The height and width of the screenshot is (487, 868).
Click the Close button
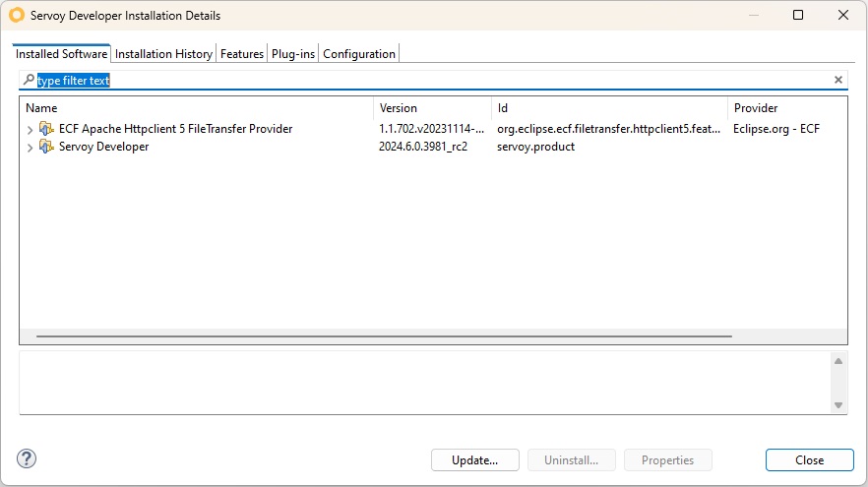(809, 459)
